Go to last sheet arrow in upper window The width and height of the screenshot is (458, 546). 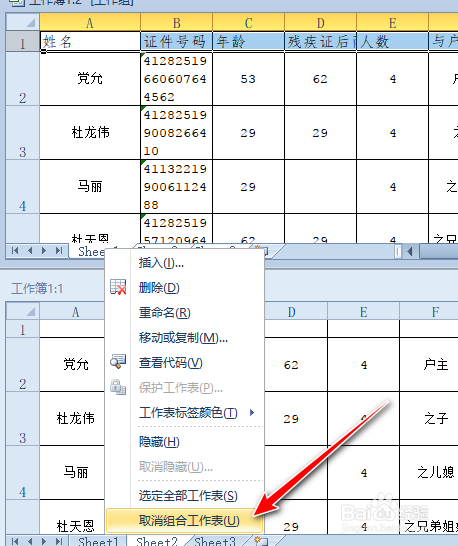[x=59, y=251]
